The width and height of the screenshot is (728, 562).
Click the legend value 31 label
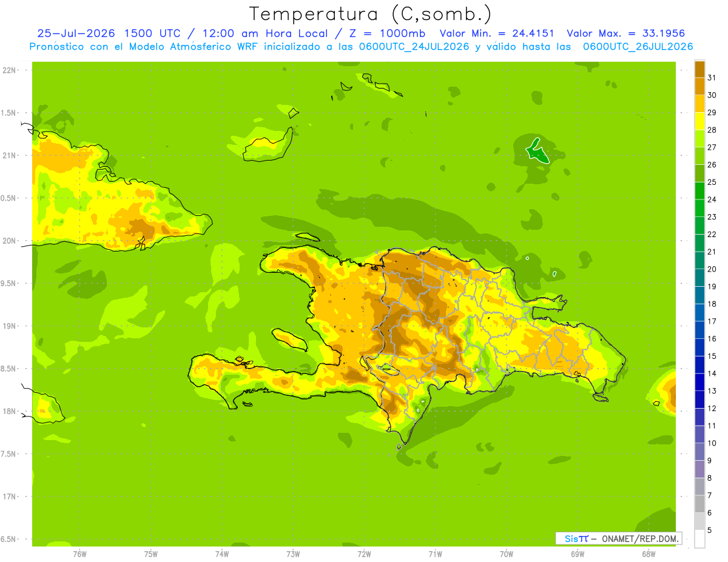coord(712,78)
